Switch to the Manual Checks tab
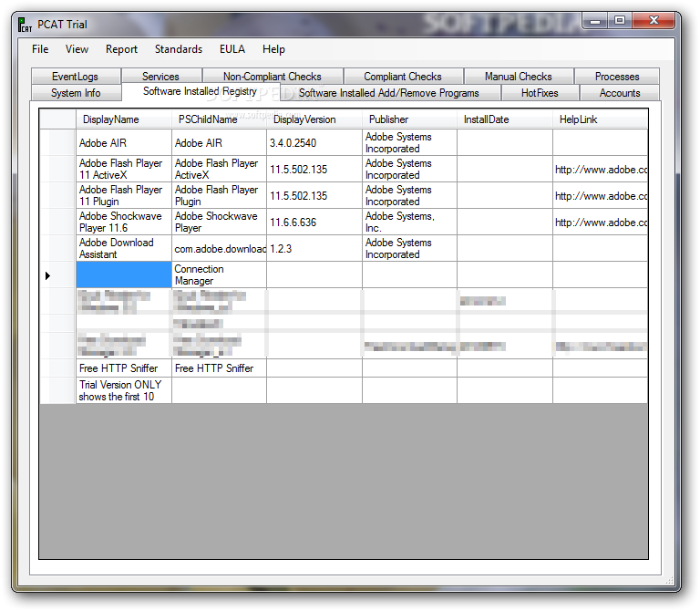Screen dimensions: 700x611 click(519, 77)
